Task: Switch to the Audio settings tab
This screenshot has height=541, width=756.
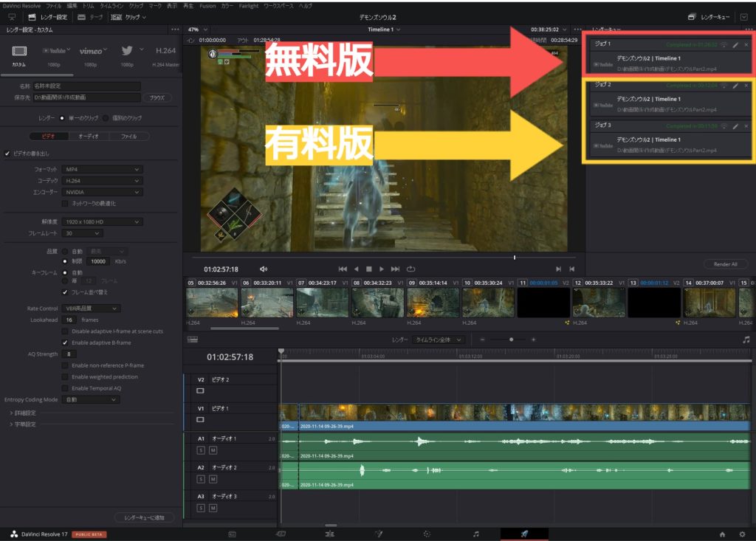Action: point(89,137)
